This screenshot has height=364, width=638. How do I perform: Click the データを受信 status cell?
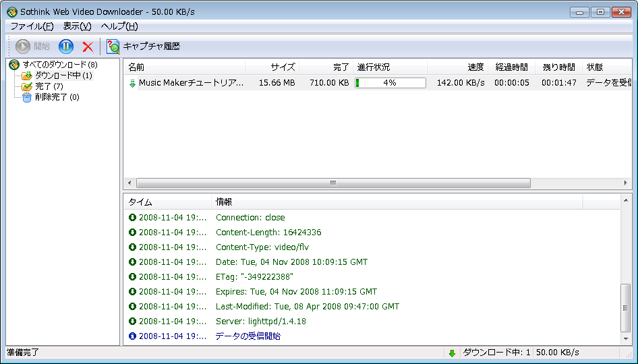609,83
